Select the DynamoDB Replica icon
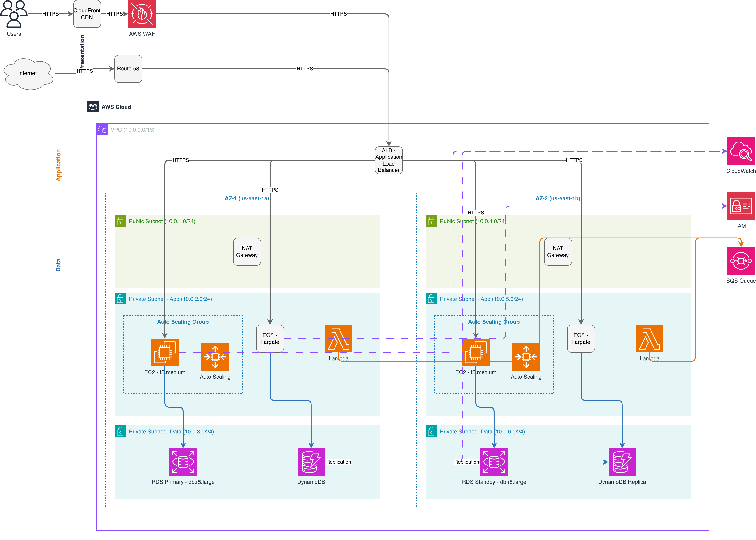Viewport: 756px width, 540px height. (622, 462)
